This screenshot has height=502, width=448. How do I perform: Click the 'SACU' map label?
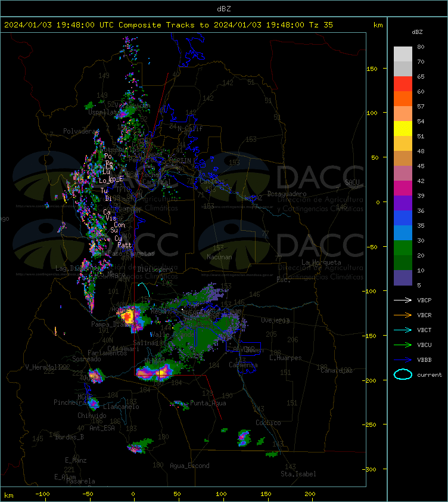[352, 182]
